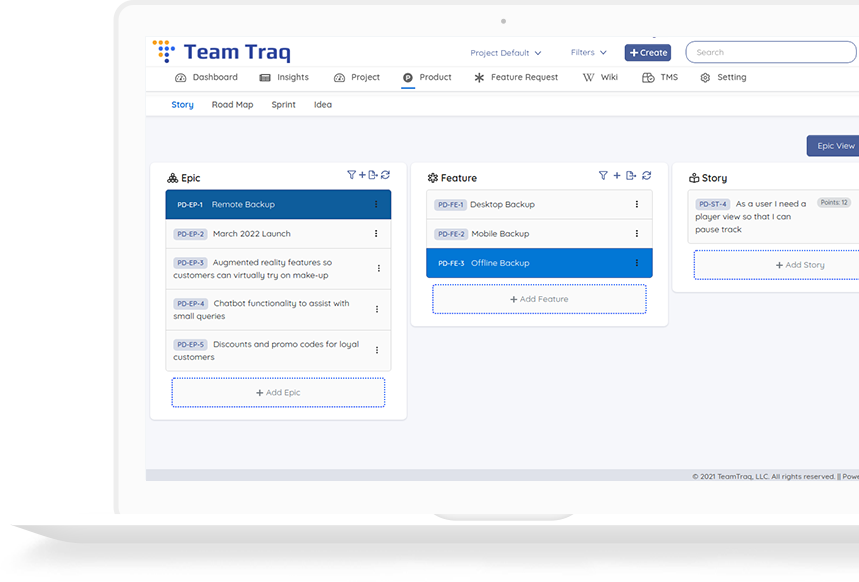Click the Team Traq logo

(x=221, y=52)
